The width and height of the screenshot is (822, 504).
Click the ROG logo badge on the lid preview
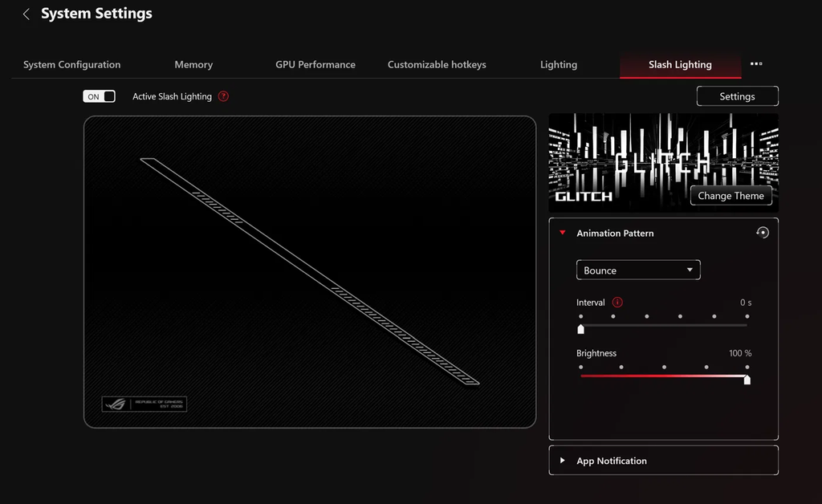point(144,404)
